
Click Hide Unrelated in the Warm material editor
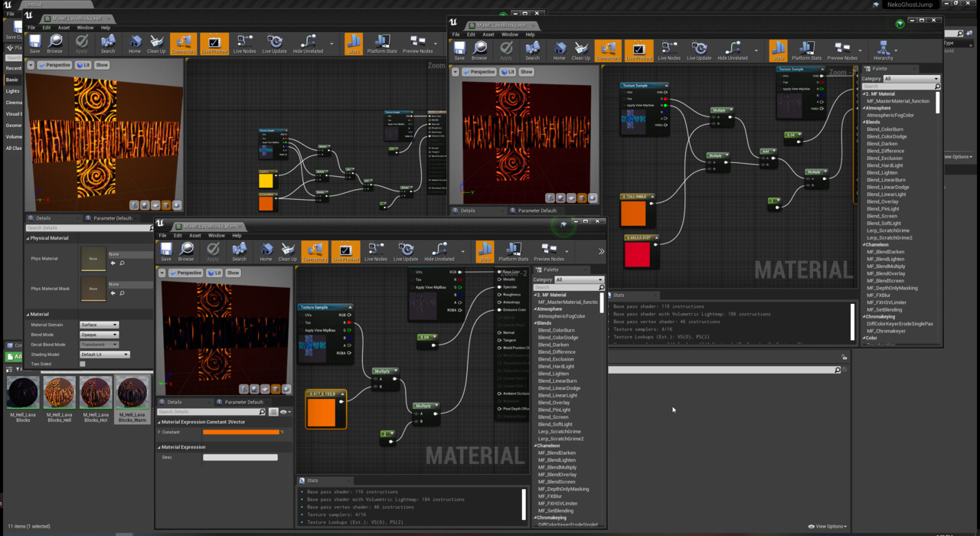tap(439, 252)
